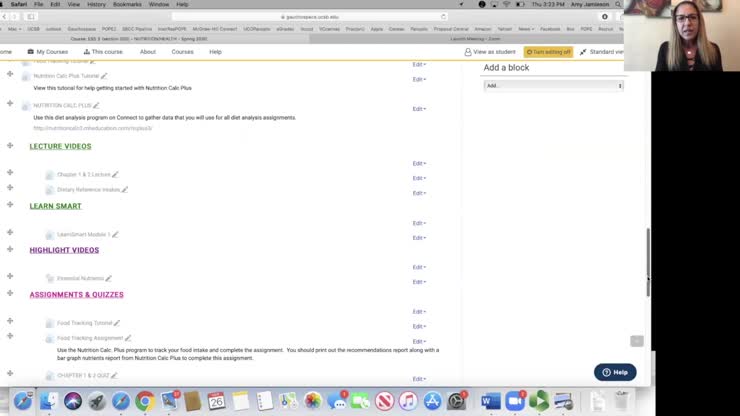Click the HIGHLIGHT VIDEOS section heading link
Screen dimensions: 740x416
click(x=64, y=250)
